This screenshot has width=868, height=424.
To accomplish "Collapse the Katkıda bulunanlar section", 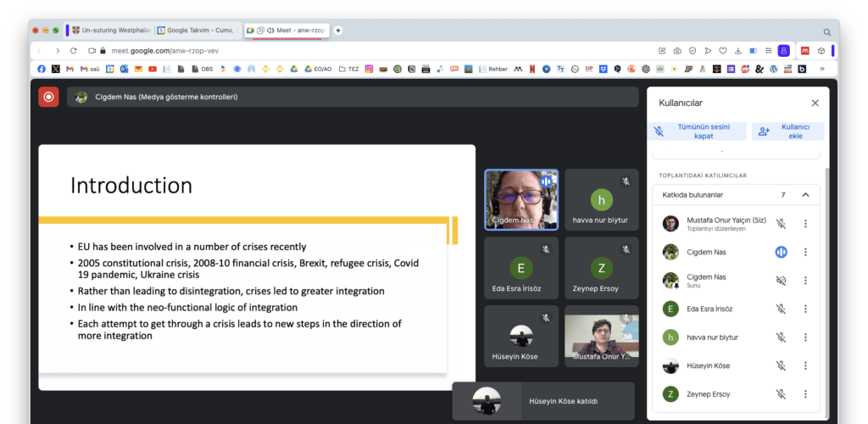I will click(x=805, y=195).
